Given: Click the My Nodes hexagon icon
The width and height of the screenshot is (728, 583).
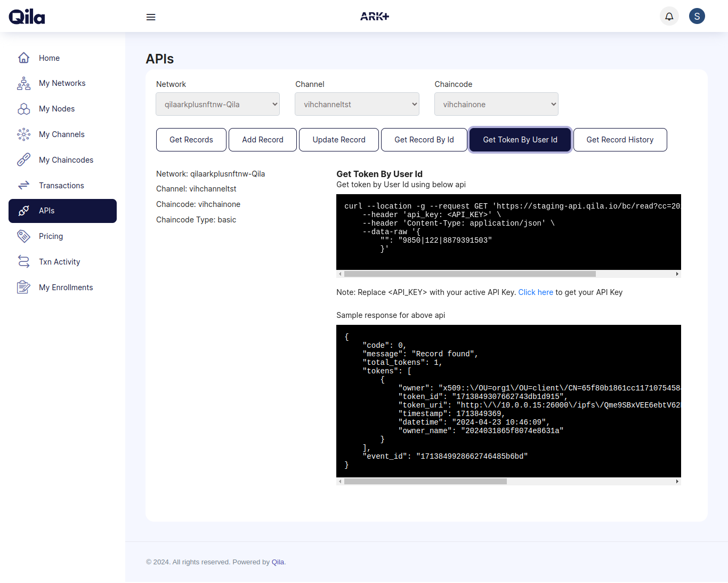Looking at the screenshot, I should pos(24,109).
